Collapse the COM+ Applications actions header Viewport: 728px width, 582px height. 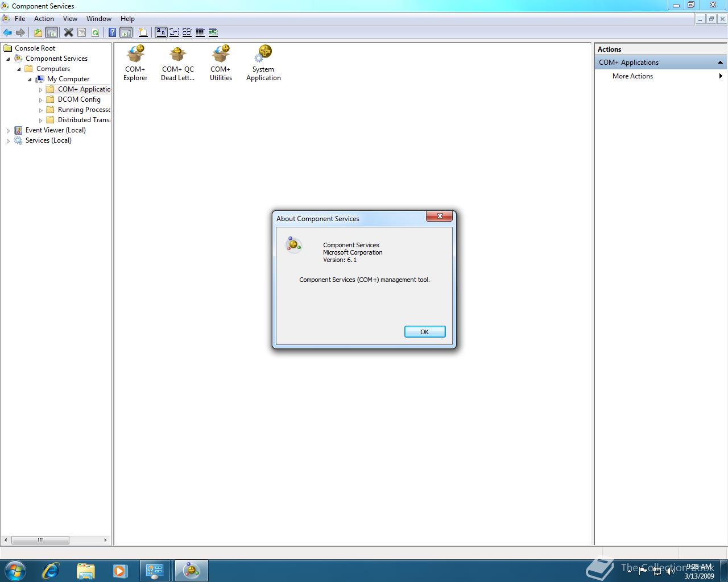[x=720, y=63]
